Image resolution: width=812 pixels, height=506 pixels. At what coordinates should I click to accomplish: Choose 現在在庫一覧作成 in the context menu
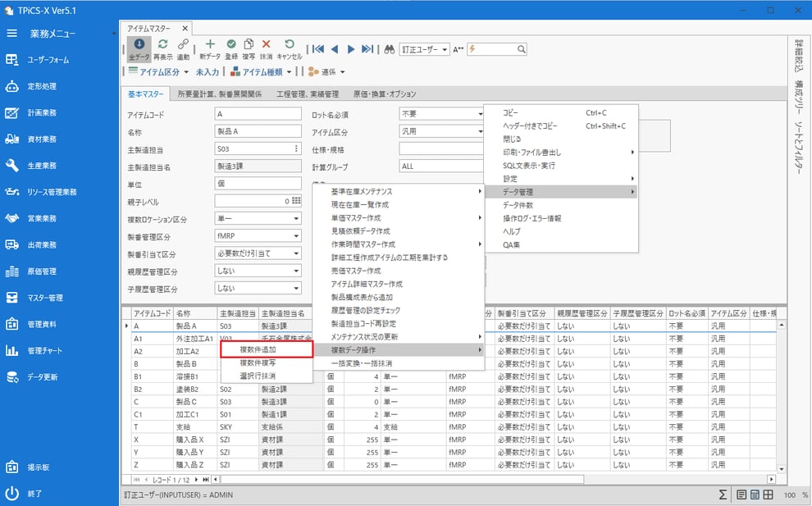(x=359, y=204)
